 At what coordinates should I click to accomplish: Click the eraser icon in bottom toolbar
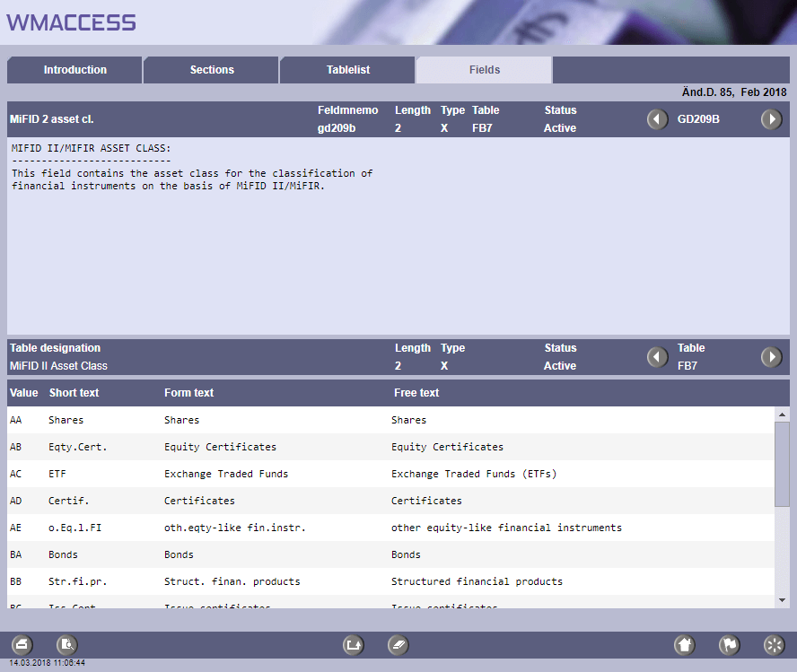tap(398, 644)
